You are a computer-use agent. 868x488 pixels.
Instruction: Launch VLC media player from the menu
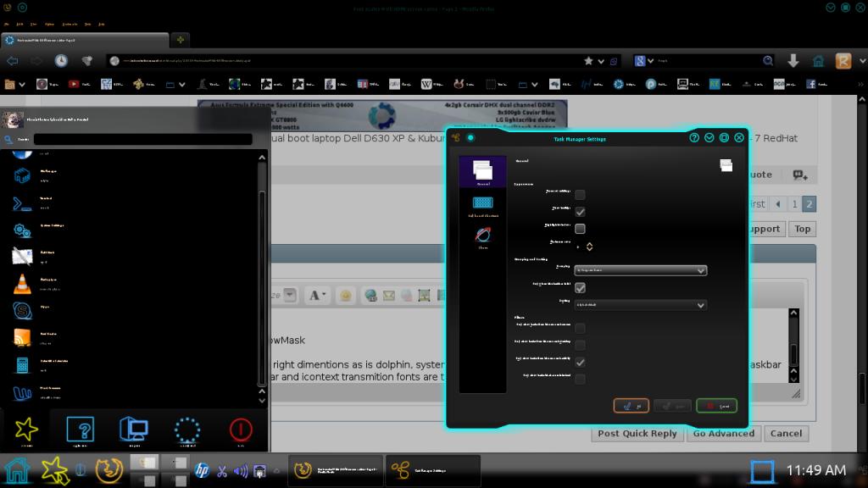click(22, 284)
